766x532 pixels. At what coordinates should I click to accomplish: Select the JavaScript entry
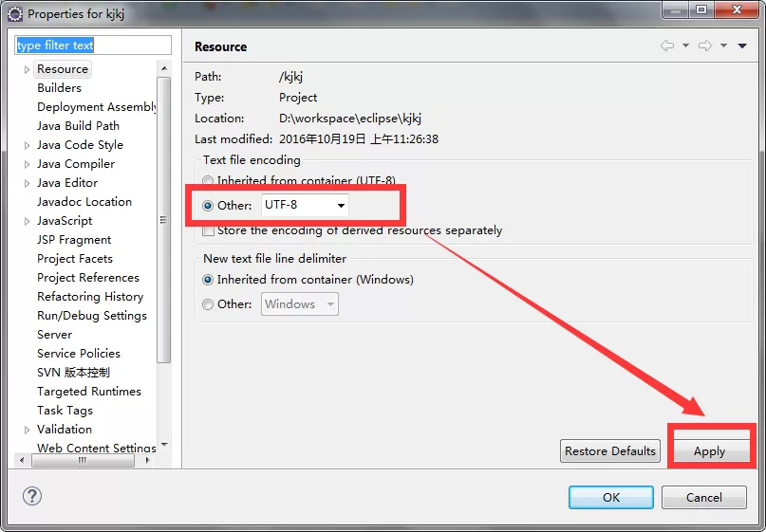click(x=65, y=221)
